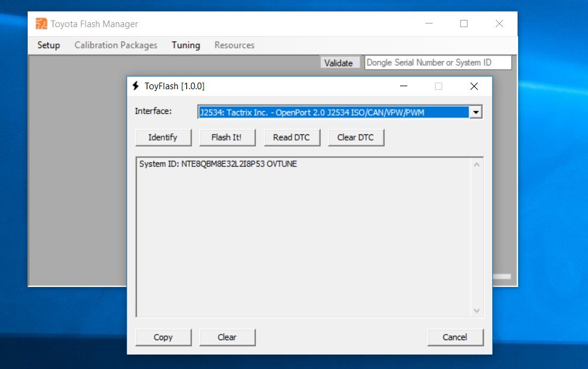Expand the Interface dropdown arrow
This screenshot has height=369, width=588.
pos(475,112)
